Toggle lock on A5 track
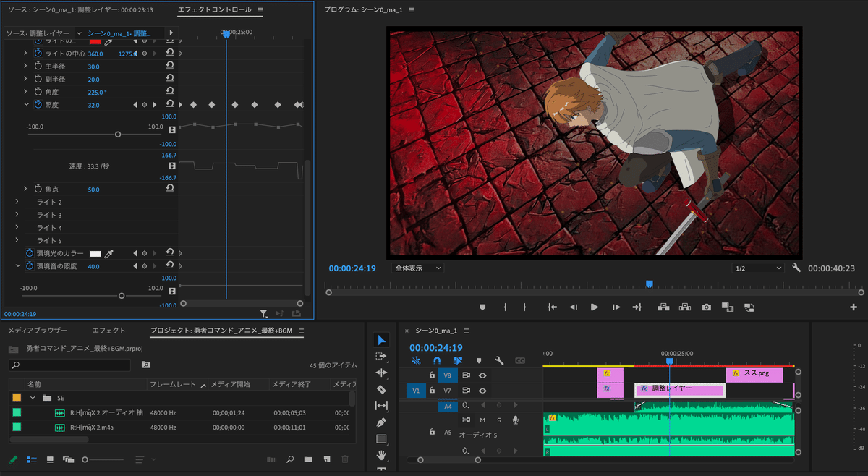Screen dimensions: 868x476 click(432, 433)
